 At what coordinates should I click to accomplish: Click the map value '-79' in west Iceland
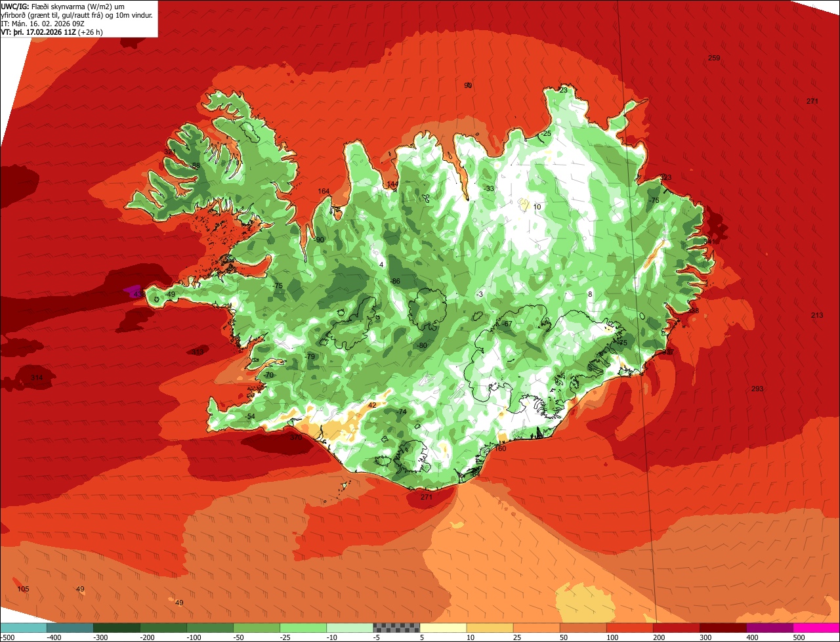310,356
